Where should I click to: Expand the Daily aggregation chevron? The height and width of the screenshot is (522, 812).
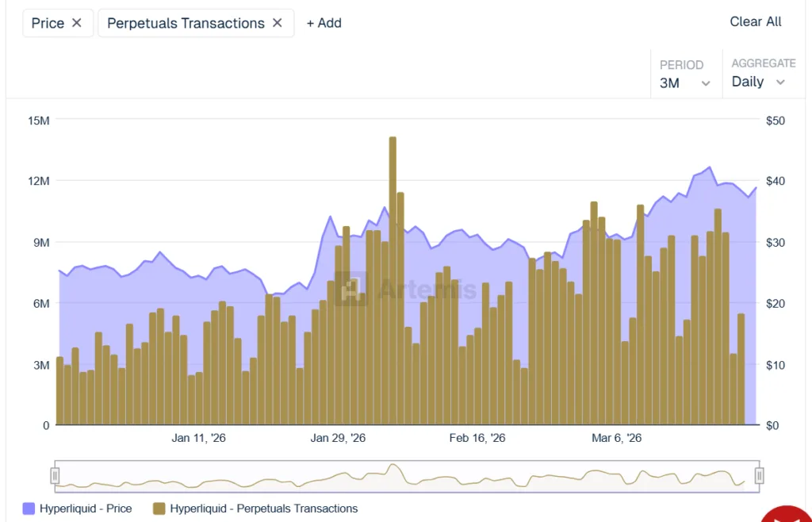[780, 82]
